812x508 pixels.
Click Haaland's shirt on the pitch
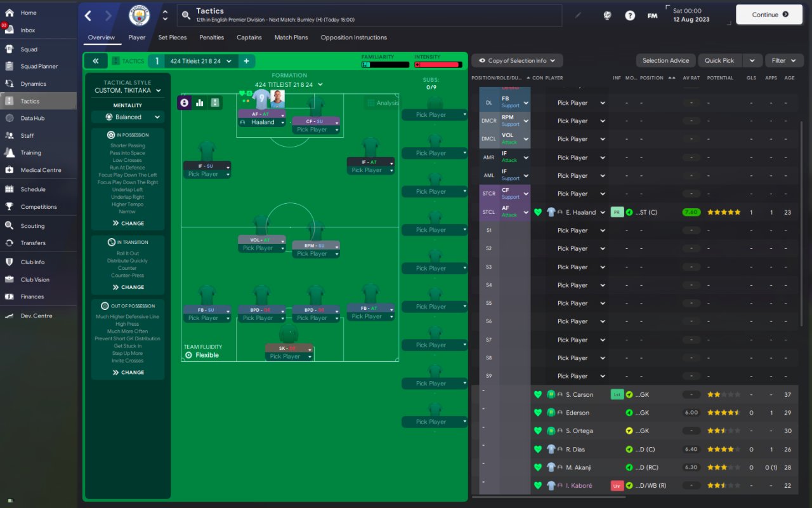click(261, 99)
